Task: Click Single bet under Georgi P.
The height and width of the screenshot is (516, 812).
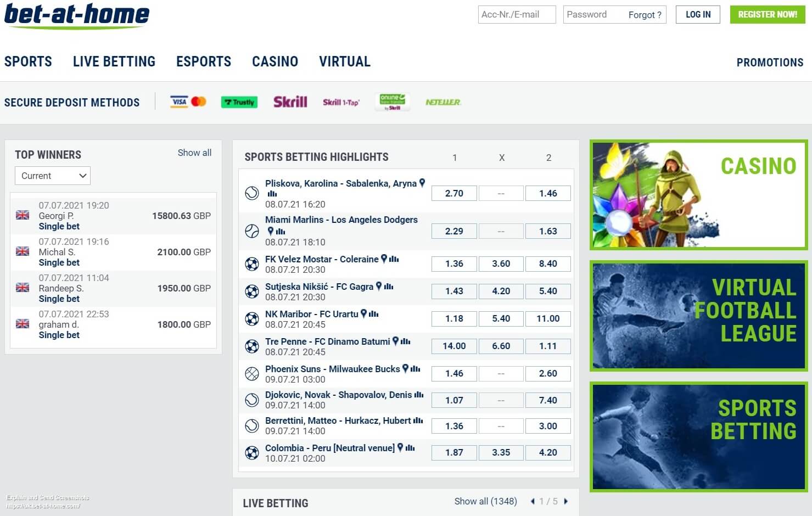Action: pos(59,226)
